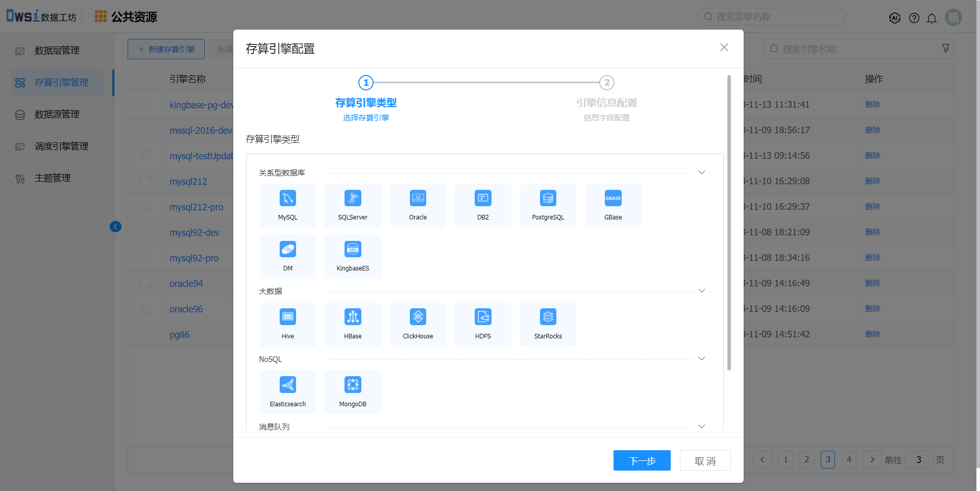This screenshot has width=980, height=491.
Task: Choose the ClickHouse engine icon
Action: click(418, 317)
